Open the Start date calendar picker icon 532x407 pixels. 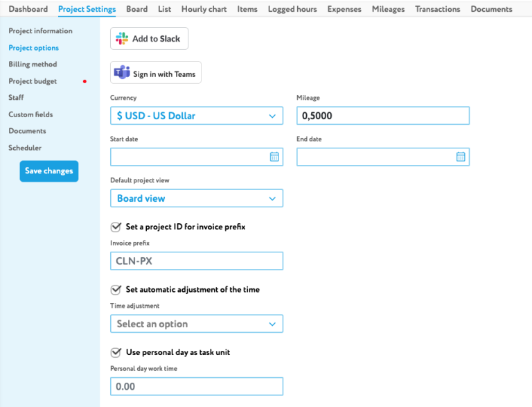(x=274, y=157)
